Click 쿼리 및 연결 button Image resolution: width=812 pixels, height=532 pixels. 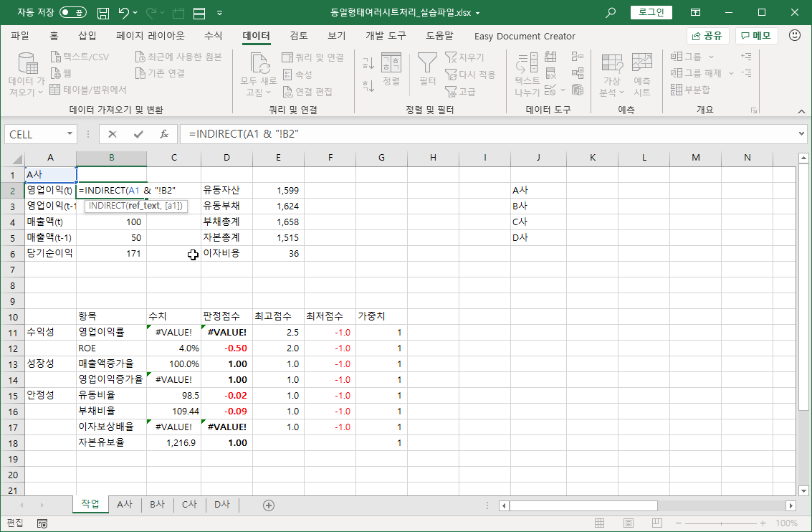(x=313, y=57)
